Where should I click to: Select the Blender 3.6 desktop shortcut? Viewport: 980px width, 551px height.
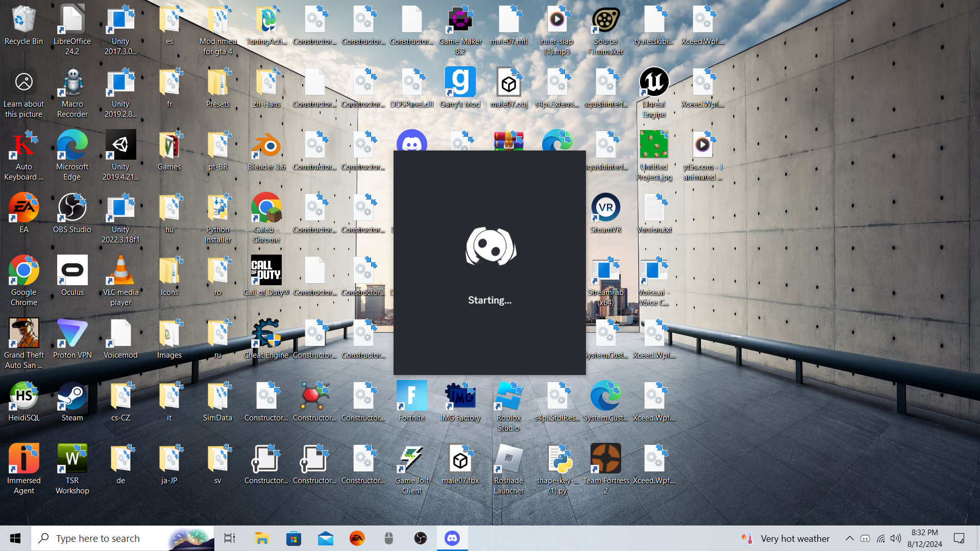coord(266,146)
